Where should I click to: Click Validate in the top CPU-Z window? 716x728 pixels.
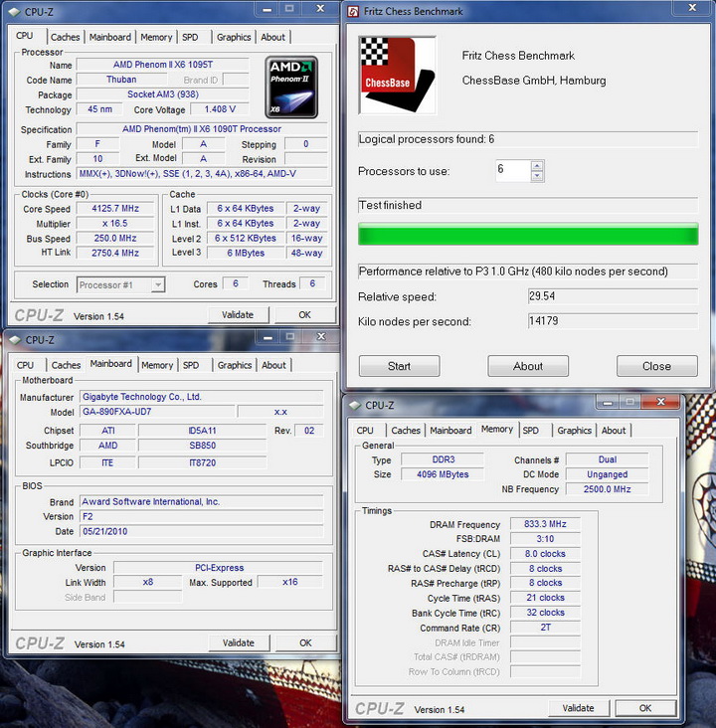coord(238,315)
